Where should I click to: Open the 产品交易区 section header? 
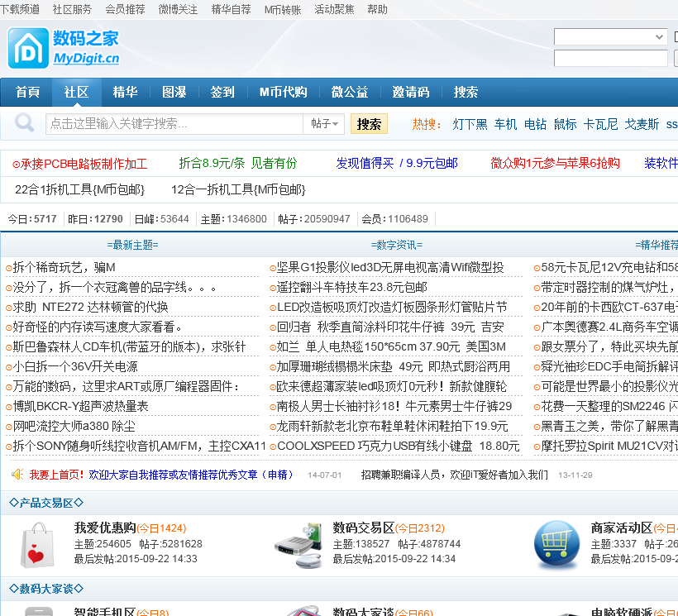click(x=46, y=503)
